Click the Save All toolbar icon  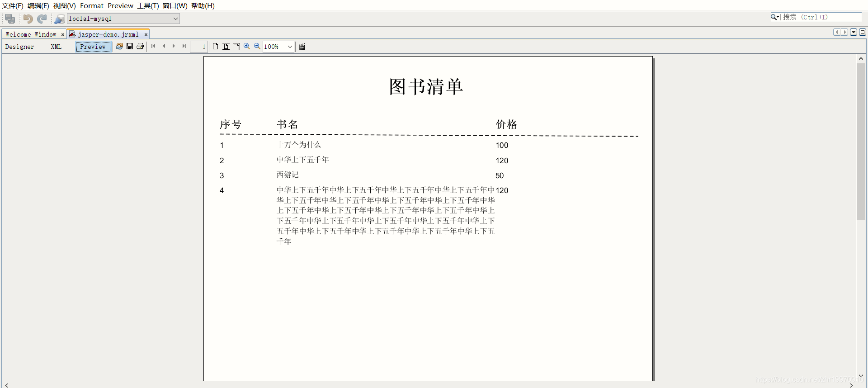tap(10, 19)
